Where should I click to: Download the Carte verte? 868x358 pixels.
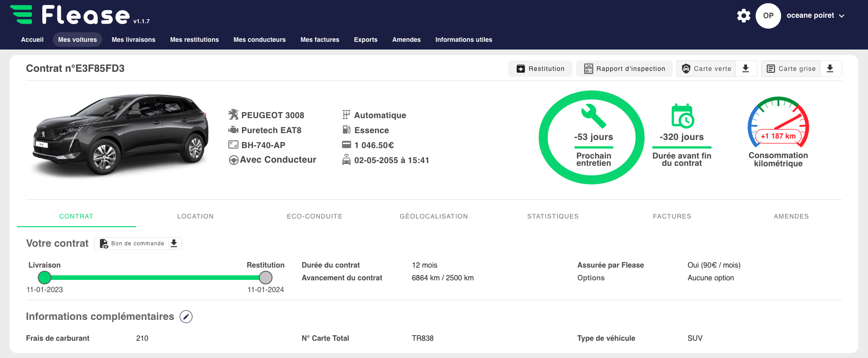pos(746,69)
